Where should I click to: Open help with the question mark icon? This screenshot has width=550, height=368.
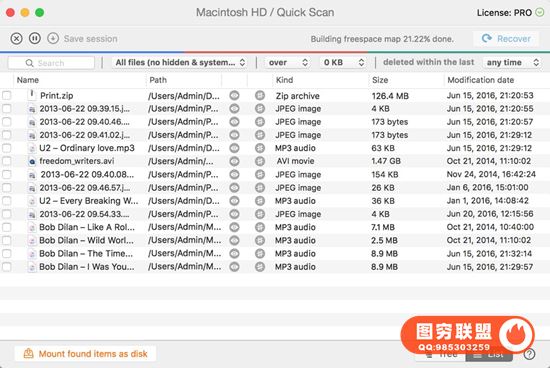pyautogui.click(x=529, y=354)
